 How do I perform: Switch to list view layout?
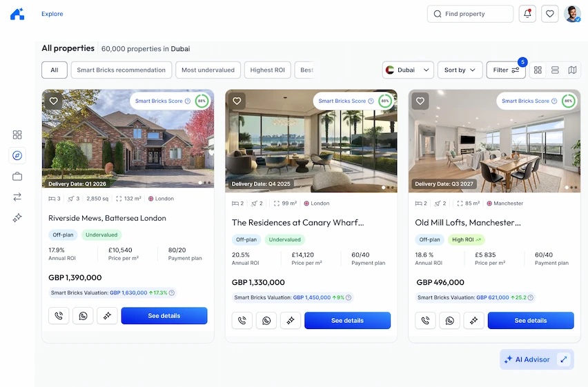pyautogui.click(x=555, y=70)
